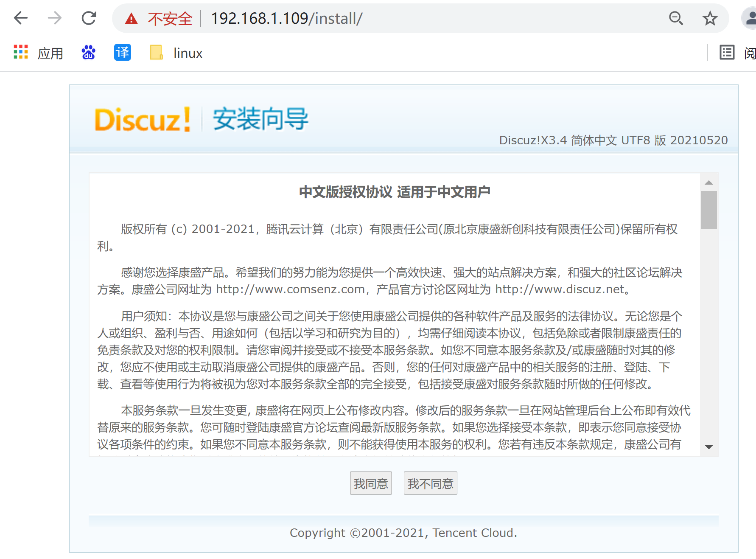Decline the license with 我不同意 button
The height and width of the screenshot is (559, 756).
point(430,483)
